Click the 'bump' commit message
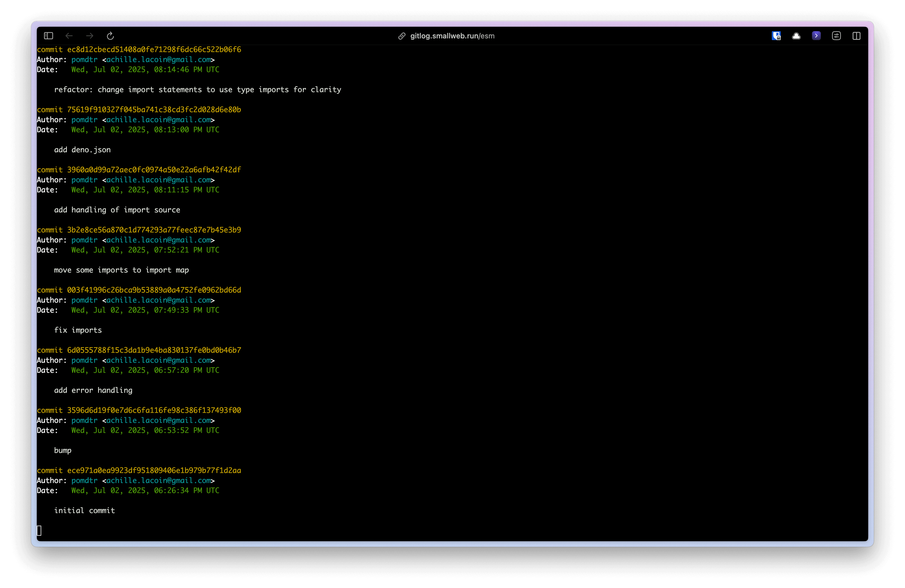Screen dimensions: 905x588 coord(63,450)
